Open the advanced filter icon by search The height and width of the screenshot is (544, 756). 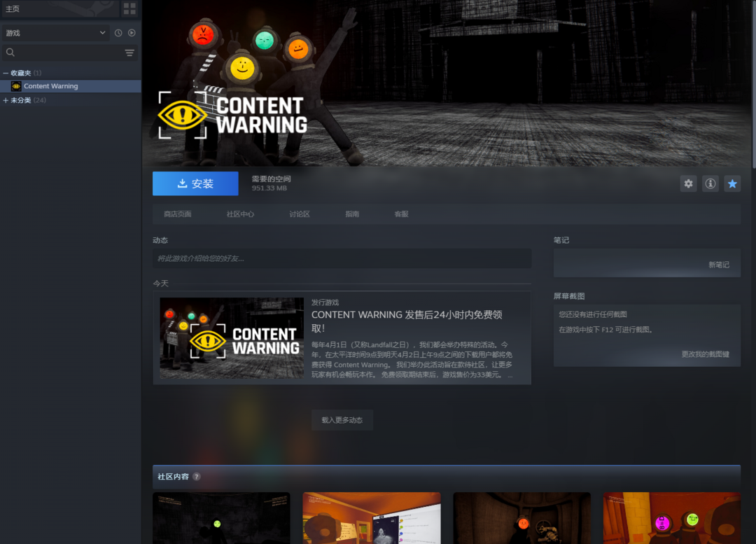tap(129, 53)
